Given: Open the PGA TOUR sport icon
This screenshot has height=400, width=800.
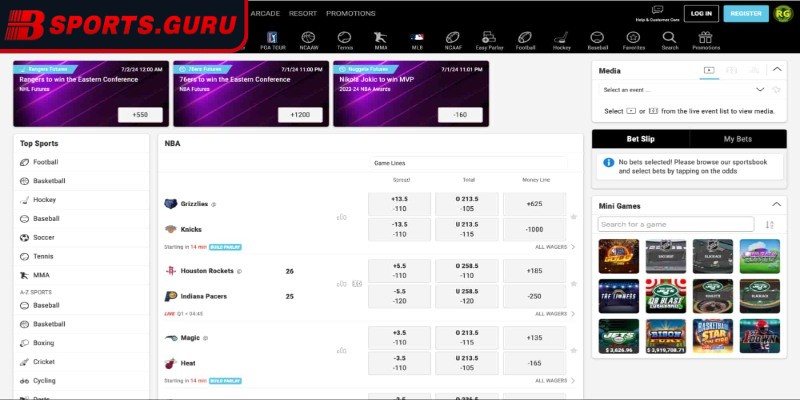Looking at the screenshot, I should coord(272,41).
